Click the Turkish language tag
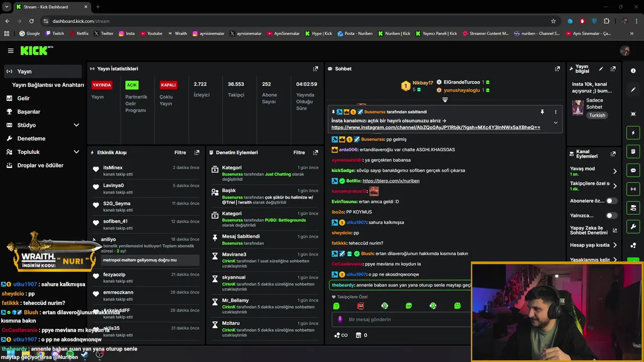The width and height of the screenshot is (644, 362). (x=597, y=115)
